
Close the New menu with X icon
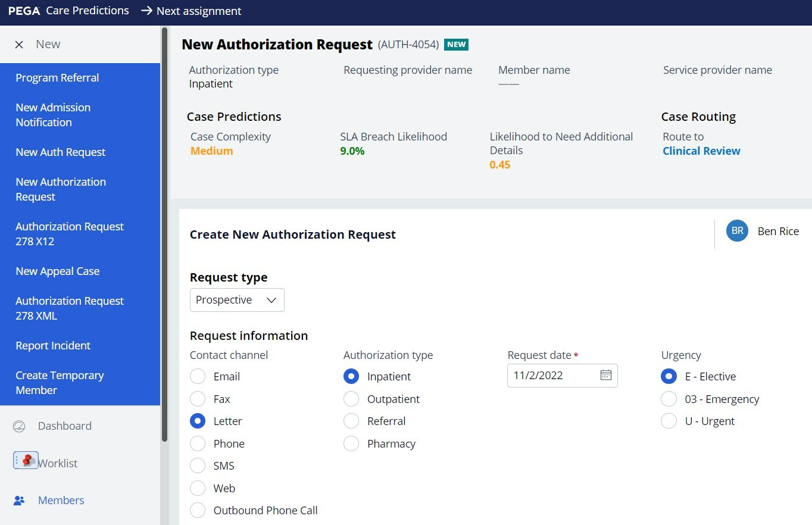[19, 45]
